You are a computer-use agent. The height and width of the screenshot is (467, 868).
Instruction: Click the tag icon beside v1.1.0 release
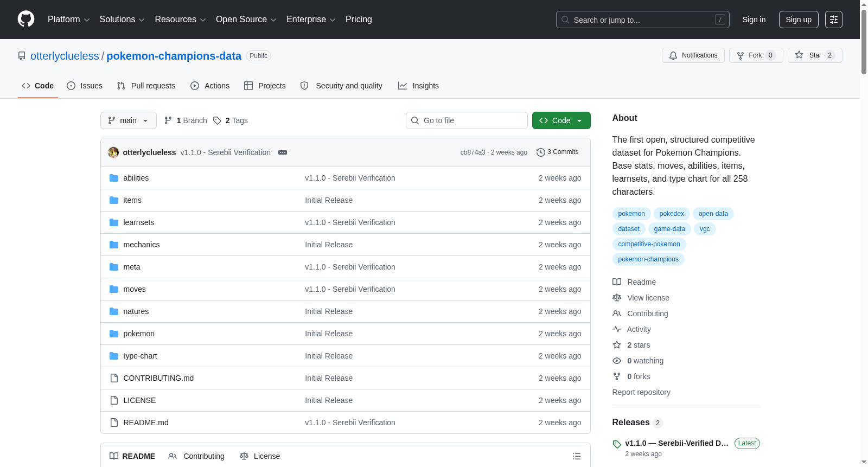pyautogui.click(x=617, y=444)
